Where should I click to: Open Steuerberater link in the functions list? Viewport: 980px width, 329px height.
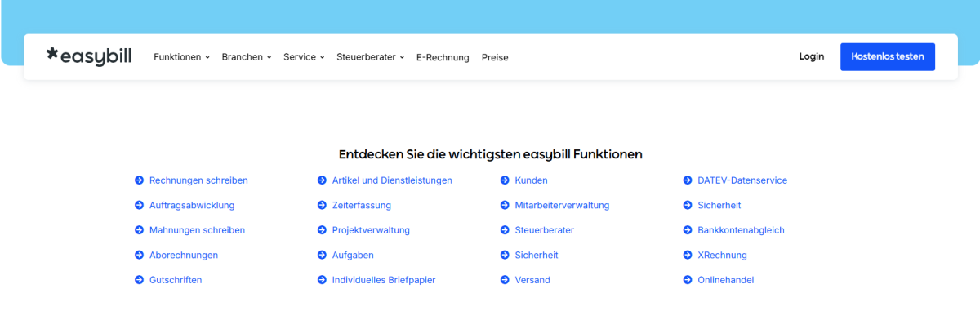point(545,230)
